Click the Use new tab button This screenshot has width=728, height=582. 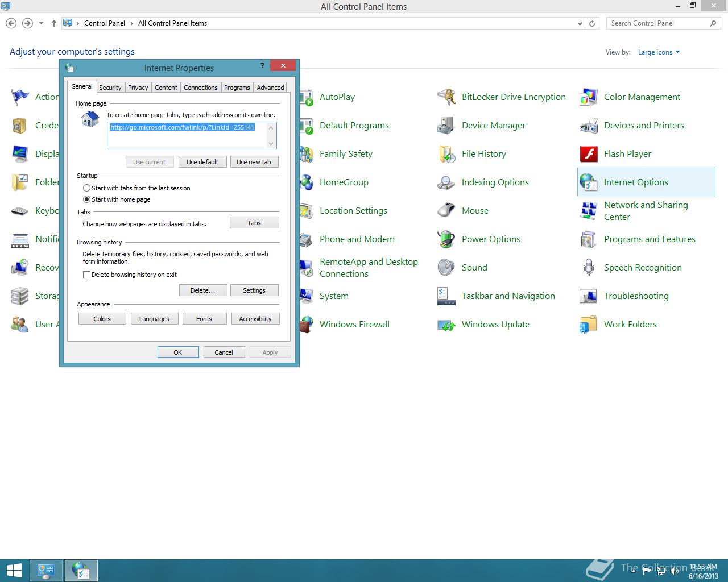(254, 162)
